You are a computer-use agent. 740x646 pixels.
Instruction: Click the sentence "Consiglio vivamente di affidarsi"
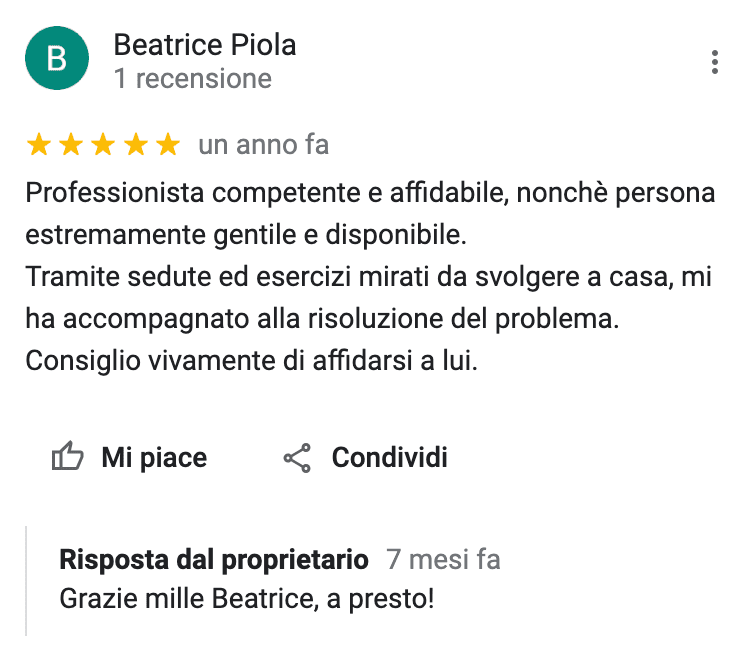click(252, 361)
